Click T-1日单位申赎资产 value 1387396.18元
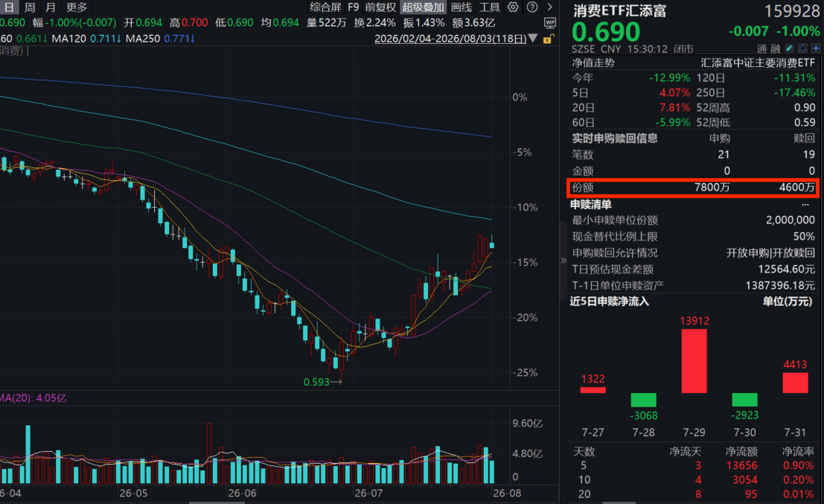Screen dimensions: 824x504 780,285
